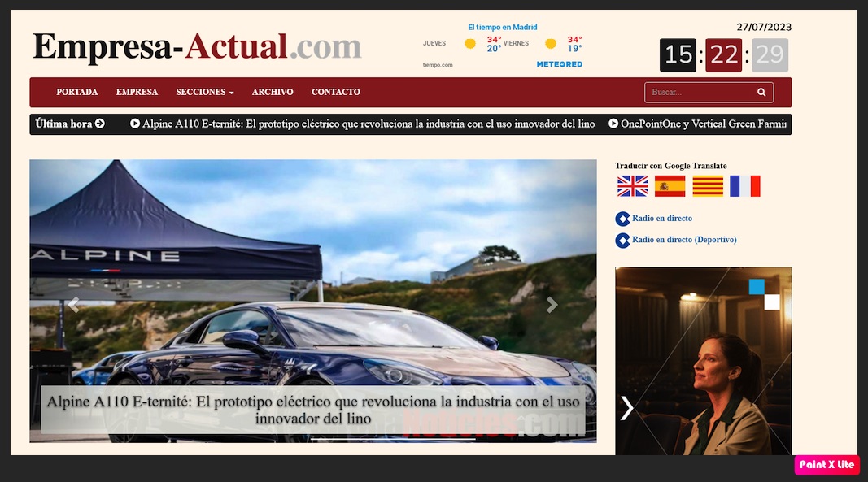Viewport: 868px width, 482px height.
Task: Click the Última hora label
Action: click(x=63, y=124)
